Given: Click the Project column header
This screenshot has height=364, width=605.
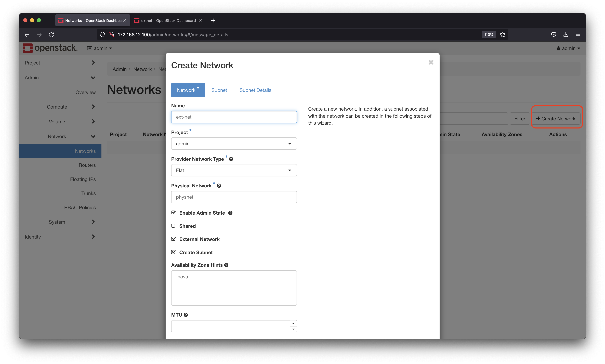Looking at the screenshot, I should point(118,134).
